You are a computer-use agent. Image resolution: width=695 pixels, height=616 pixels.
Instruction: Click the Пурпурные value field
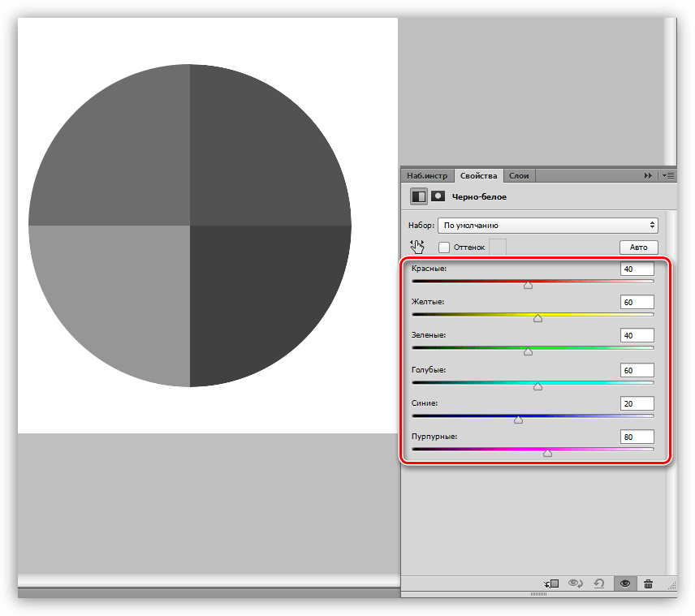point(637,437)
